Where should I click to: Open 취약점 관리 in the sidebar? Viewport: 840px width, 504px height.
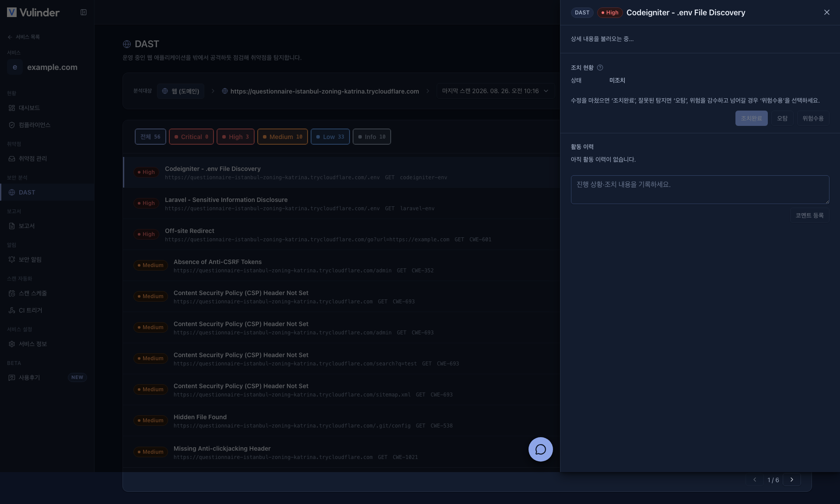tap(47, 159)
